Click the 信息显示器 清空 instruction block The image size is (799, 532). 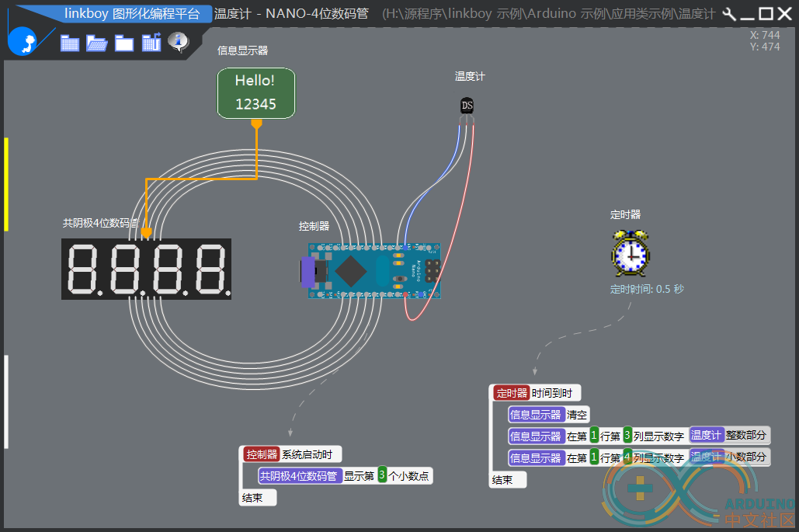point(549,415)
